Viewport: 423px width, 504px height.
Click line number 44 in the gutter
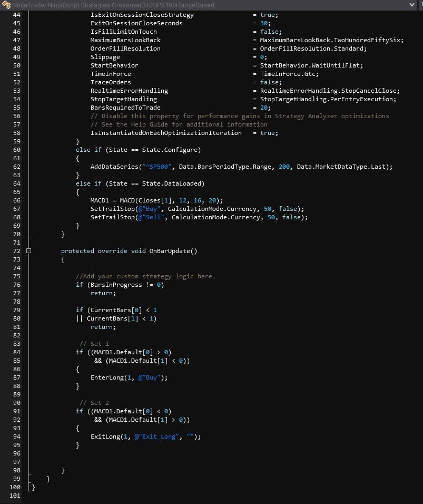pyautogui.click(x=16, y=15)
